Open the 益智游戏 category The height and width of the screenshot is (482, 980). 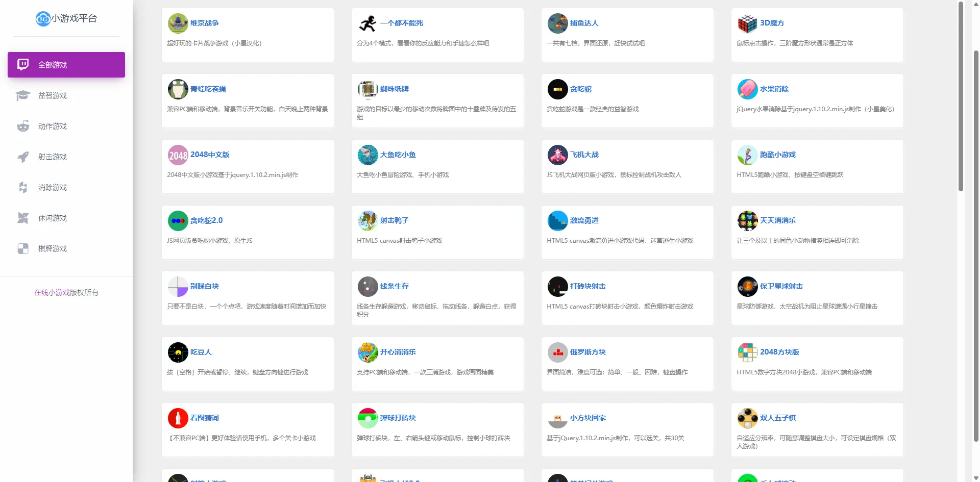click(53, 96)
